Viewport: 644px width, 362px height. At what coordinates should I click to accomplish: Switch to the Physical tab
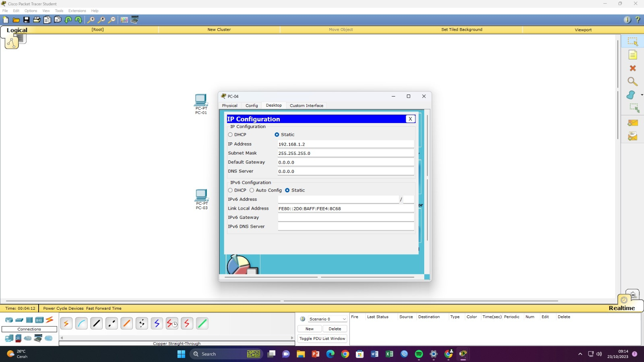tap(229, 105)
